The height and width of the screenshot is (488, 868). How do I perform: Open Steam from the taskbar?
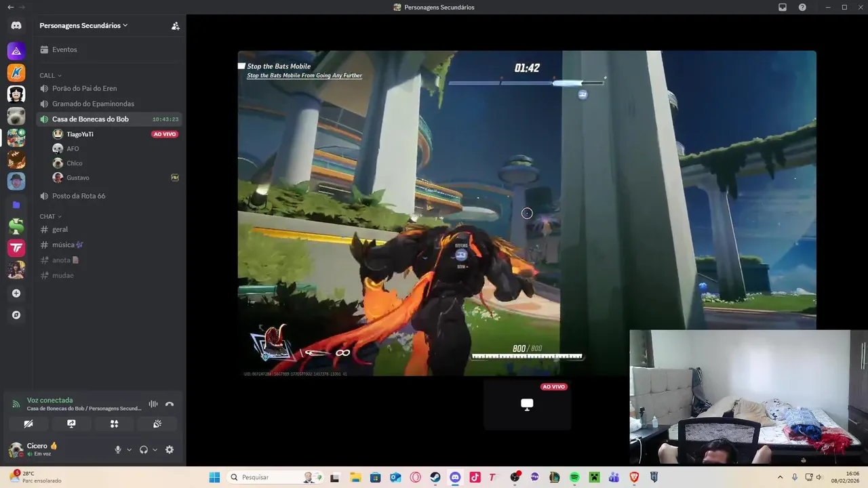[x=435, y=477]
